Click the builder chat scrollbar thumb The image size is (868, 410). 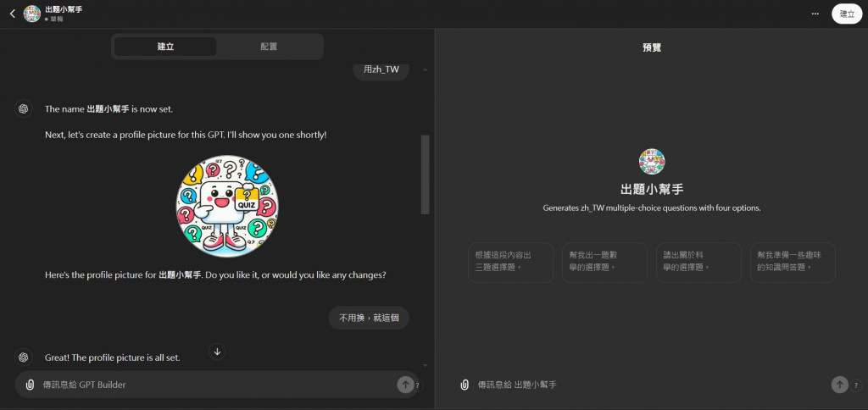coord(426,175)
